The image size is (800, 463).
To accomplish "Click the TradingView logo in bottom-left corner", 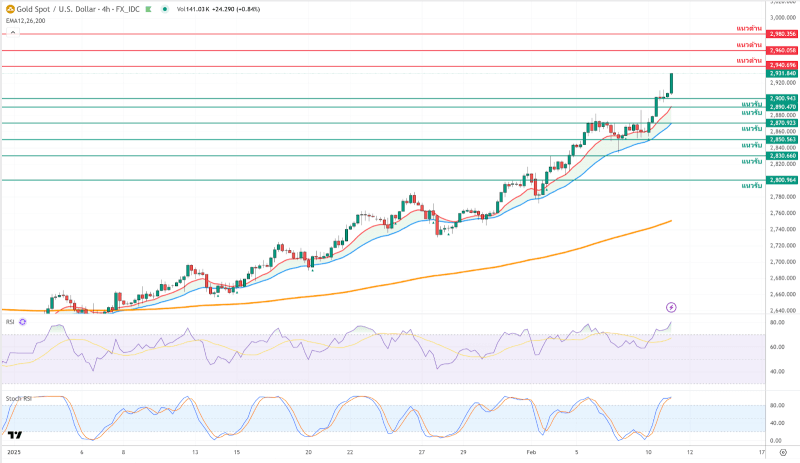I will [14, 435].
